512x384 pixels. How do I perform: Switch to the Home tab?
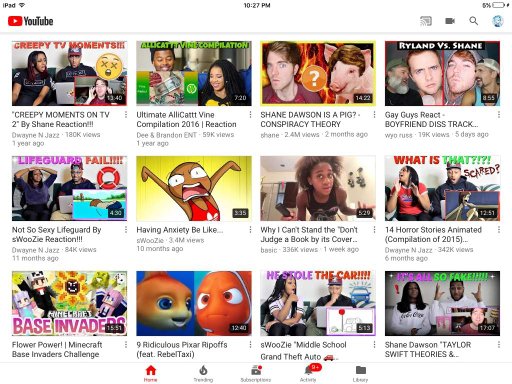coord(151,373)
